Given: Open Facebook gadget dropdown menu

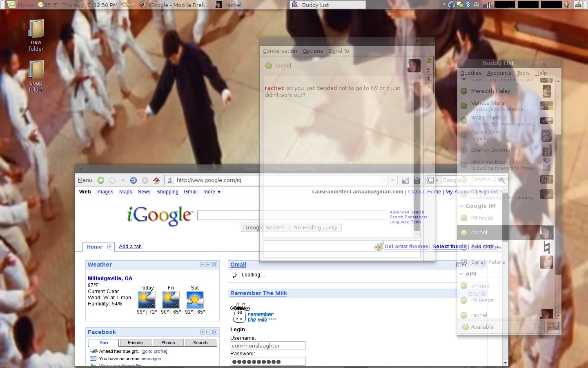Looking at the screenshot, I should click(203, 332).
